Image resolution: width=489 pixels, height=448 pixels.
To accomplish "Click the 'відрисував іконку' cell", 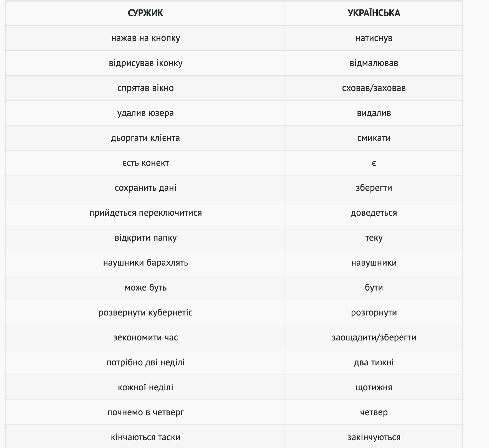I will click(145, 63).
